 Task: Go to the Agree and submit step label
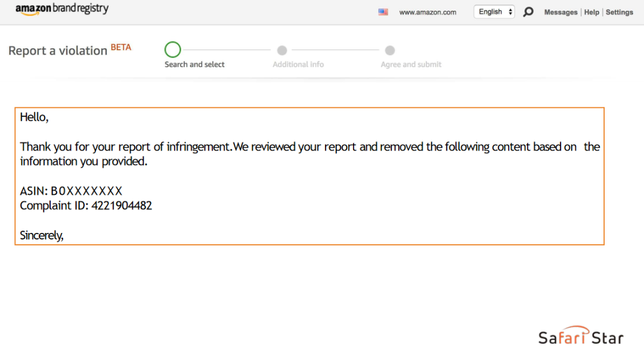(x=411, y=64)
